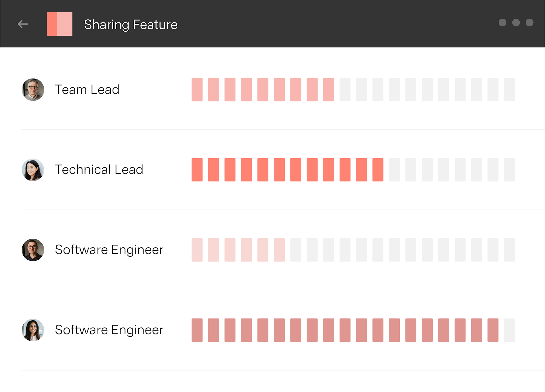The height and width of the screenshot is (392, 545).
Task: Click the final empty block in last row
Action: coord(509,330)
